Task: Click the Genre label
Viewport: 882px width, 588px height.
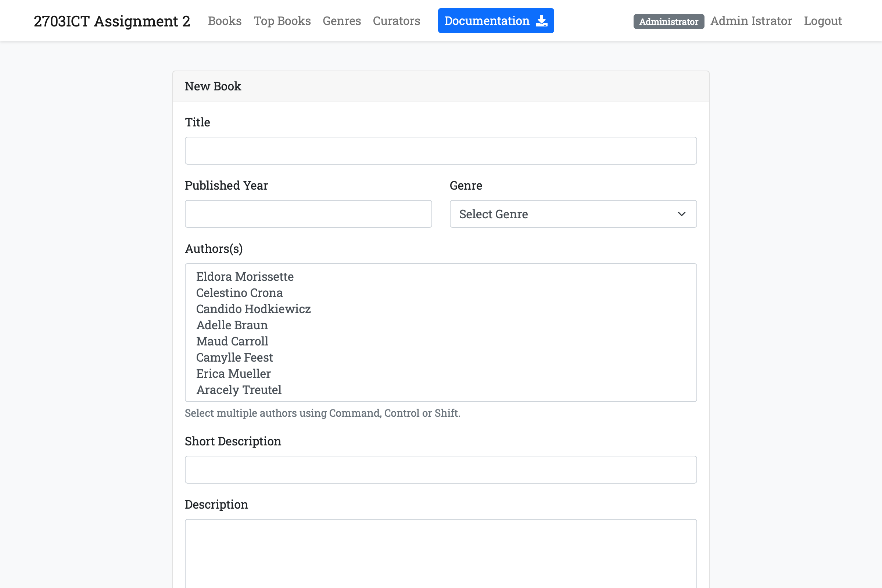Action: coord(466,185)
